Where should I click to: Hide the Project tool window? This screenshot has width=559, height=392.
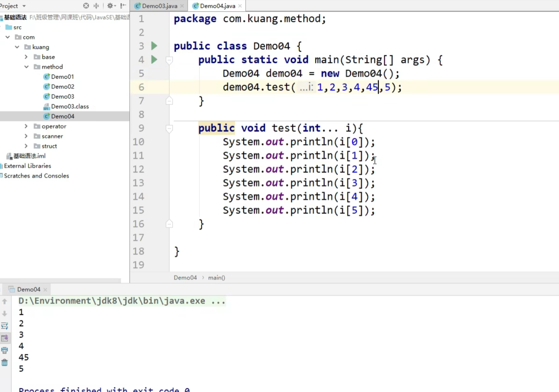123,6
